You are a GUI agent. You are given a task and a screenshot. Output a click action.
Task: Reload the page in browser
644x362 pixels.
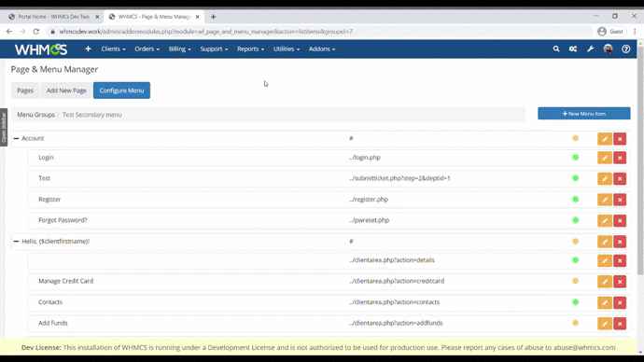coord(35,31)
